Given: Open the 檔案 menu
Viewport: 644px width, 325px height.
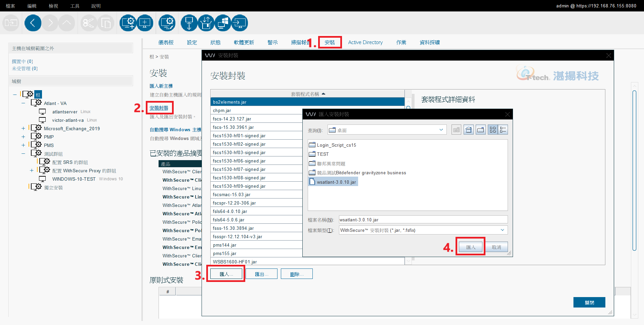Looking at the screenshot, I should (x=10, y=6).
